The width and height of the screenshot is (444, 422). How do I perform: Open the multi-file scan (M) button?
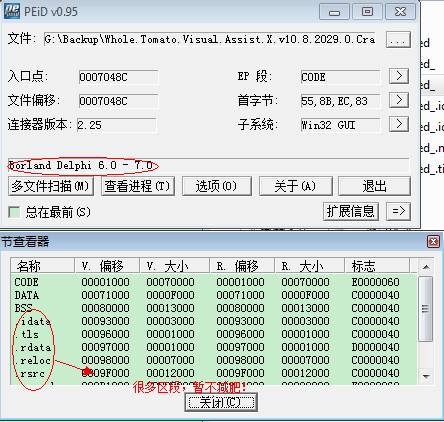[51, 186]
